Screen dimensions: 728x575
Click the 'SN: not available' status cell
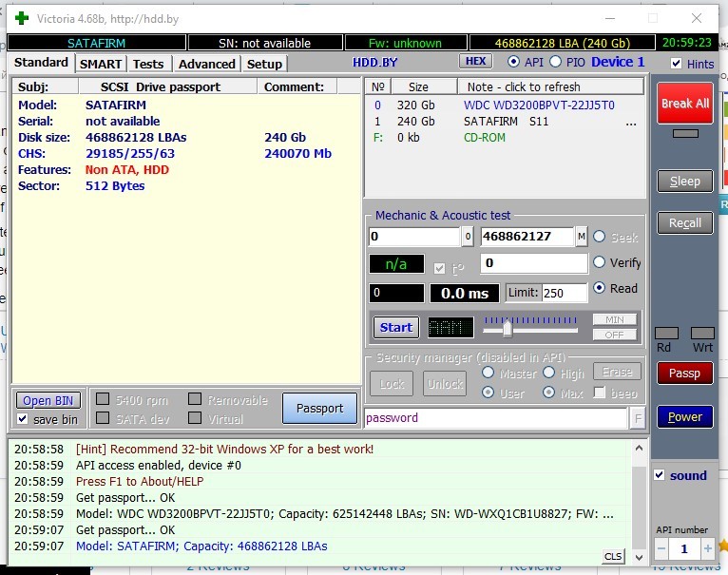pos(264,43)
